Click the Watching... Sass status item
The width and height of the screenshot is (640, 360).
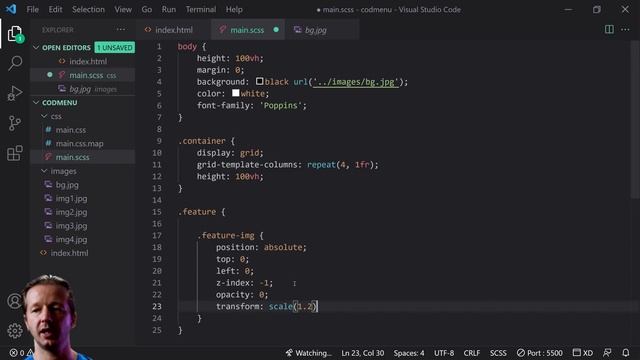coord(308,353)
